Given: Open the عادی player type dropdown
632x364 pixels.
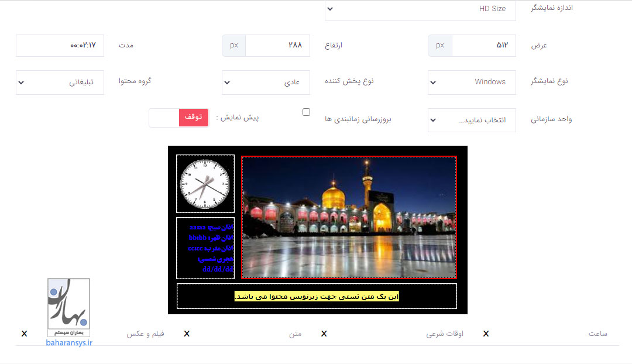Looking at the screenshot, I should coord(265,83).
